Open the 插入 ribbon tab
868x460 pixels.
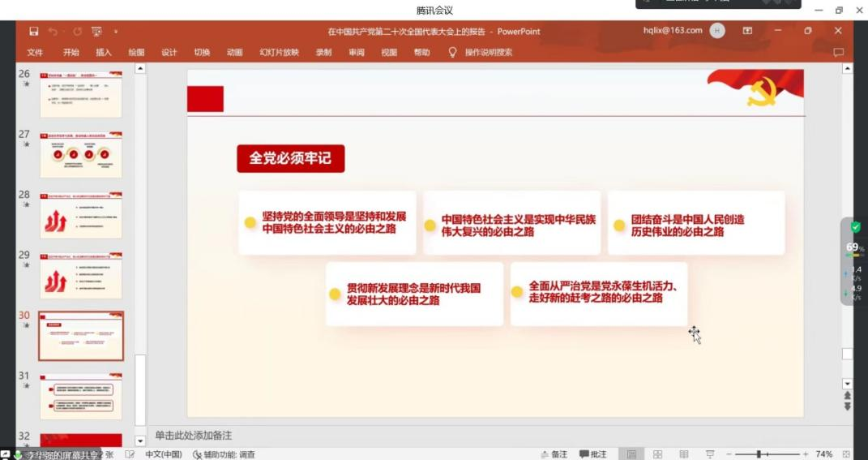pos(104,53)
